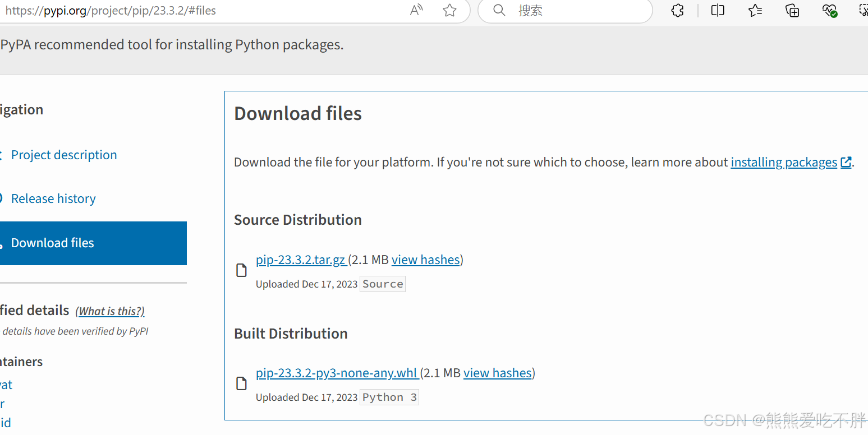Viewport: 868px width, 435px height.
Task: Click the file icon beside pip-23.3.2.tar.gz
Action: tap(241, 271)
